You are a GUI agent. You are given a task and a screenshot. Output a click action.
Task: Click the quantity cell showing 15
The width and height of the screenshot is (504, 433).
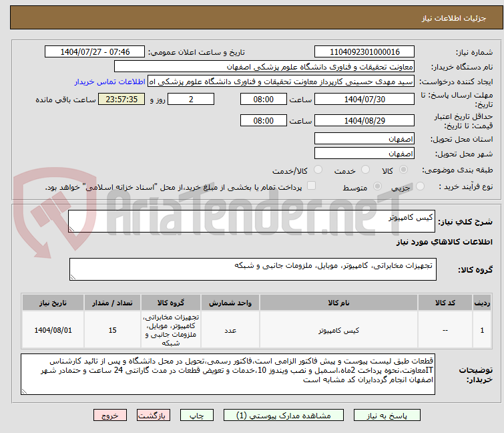(x=112, y=330)
